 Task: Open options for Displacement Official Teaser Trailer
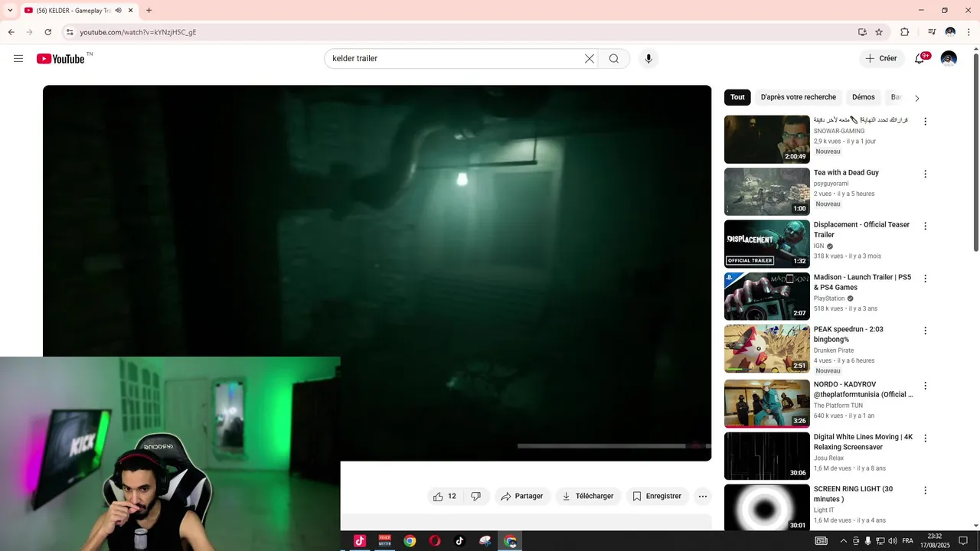925,227
